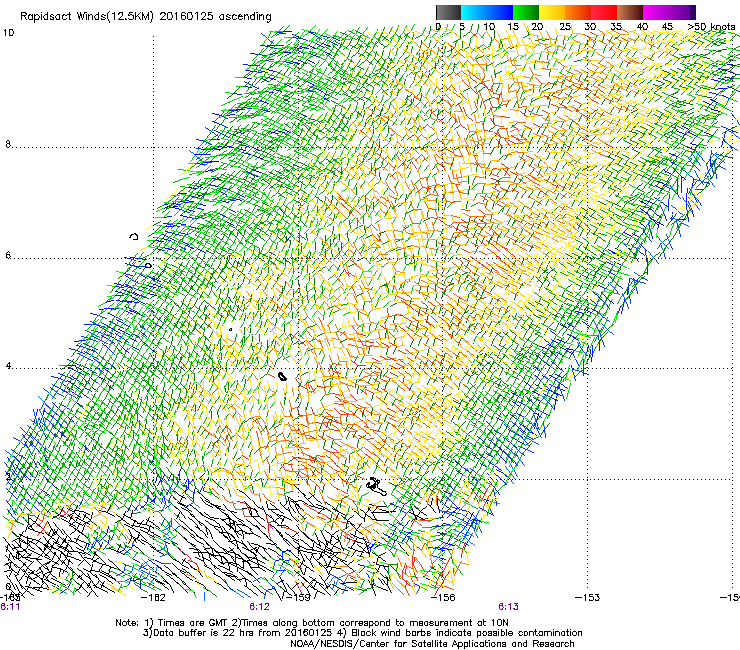Click the '3)Data buffer is 22 hrs' footnote line

tap(362, 633)
